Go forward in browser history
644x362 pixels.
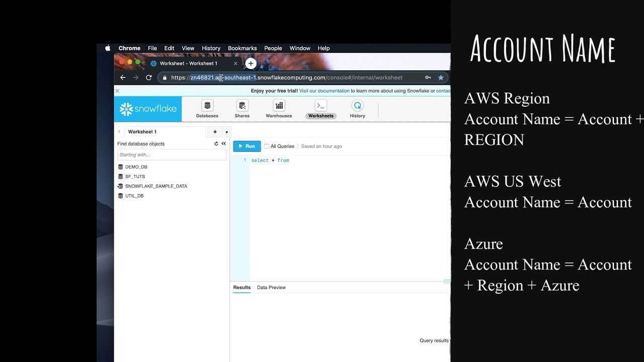136,77
